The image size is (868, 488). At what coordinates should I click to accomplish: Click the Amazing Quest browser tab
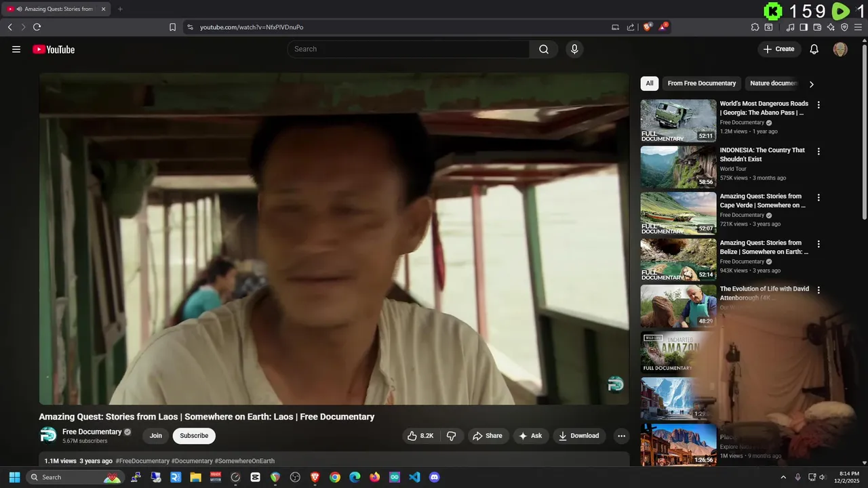pos(56,9)
